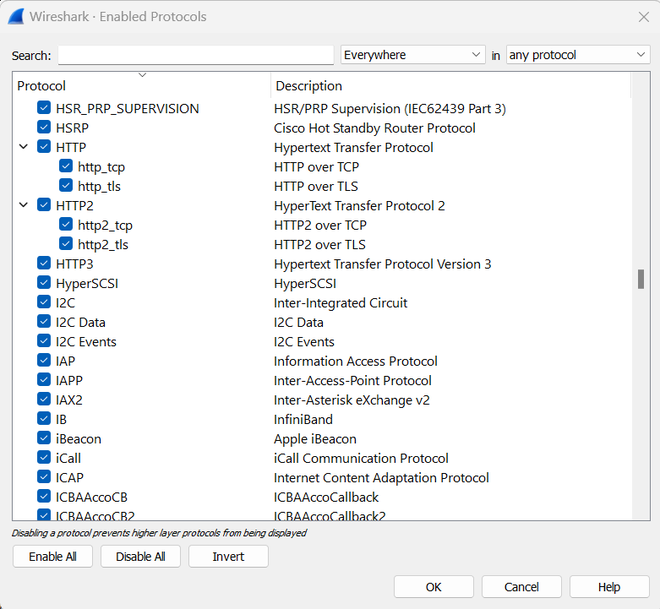Viewport: 660px width, 609px height.
Task: Click the Inter-Access-Point Protocol description
Action: 353,380
